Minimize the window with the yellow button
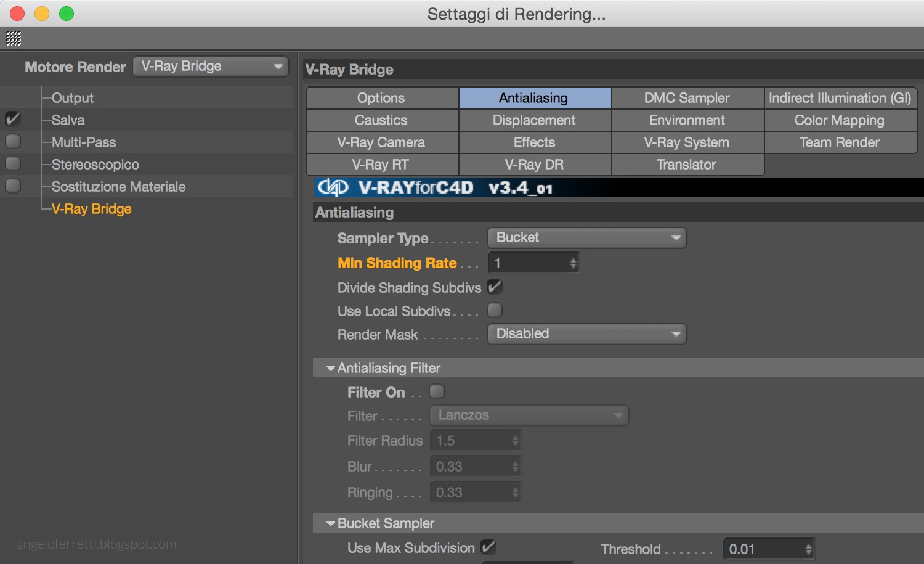The height and width of the screenshot is (564, 924). coord(42,14)
